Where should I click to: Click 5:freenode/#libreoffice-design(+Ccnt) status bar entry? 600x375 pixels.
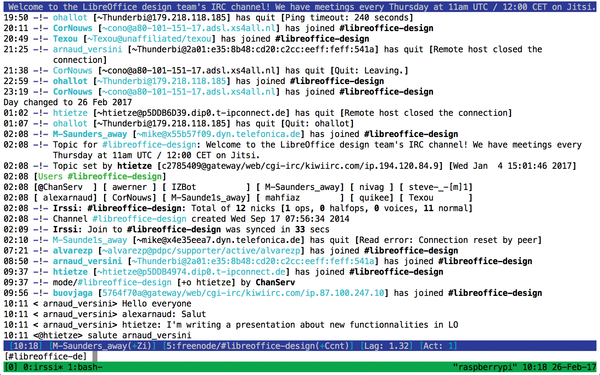pos(258,346)
